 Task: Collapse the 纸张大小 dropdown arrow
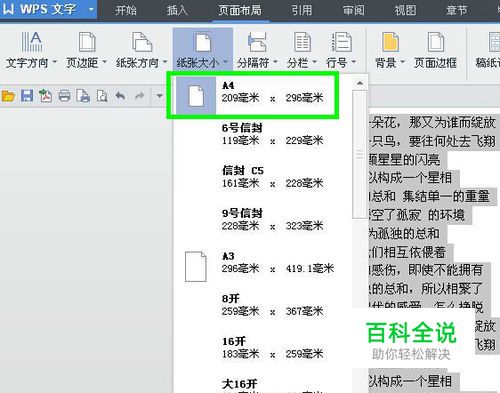tap(226, 62)
